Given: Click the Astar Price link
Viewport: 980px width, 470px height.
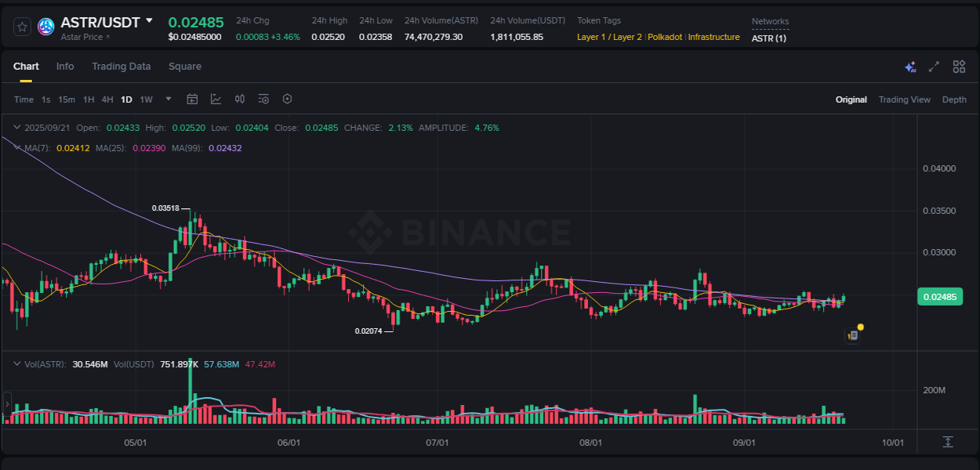Looking at the screenshot, I should (84, 37).
